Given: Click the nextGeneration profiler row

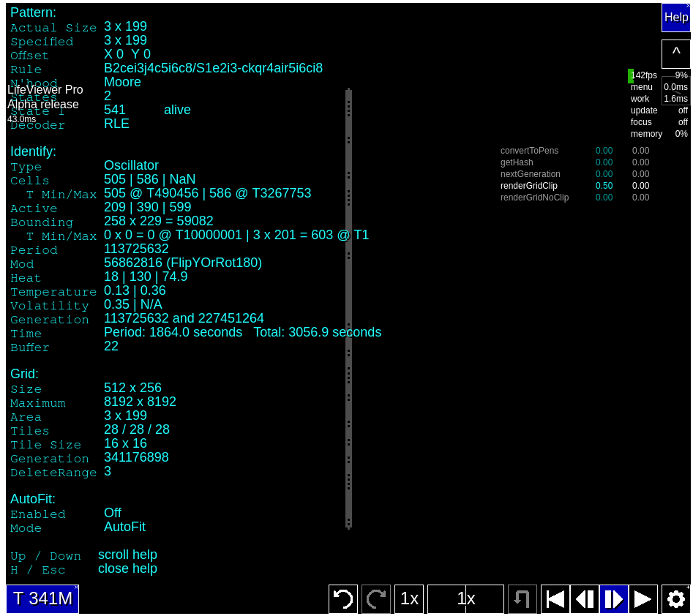Looking at the screenshot, I should [574, 174].
